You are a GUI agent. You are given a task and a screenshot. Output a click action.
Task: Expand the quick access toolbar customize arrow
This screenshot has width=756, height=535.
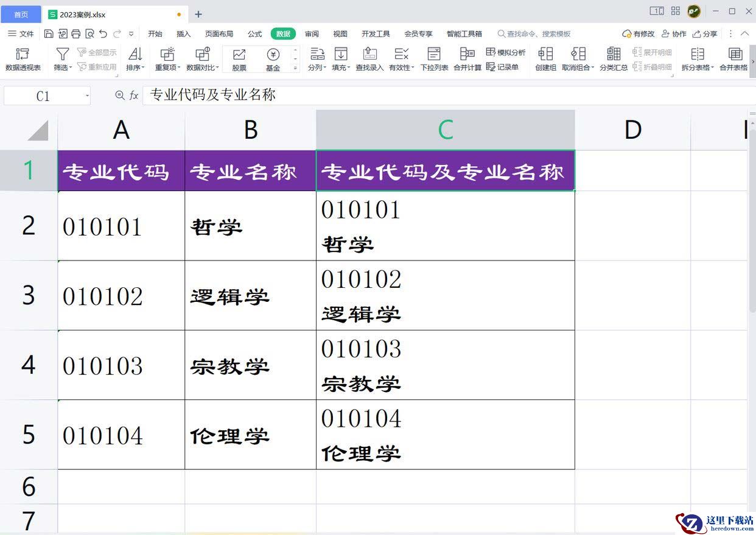click(131, 34)
